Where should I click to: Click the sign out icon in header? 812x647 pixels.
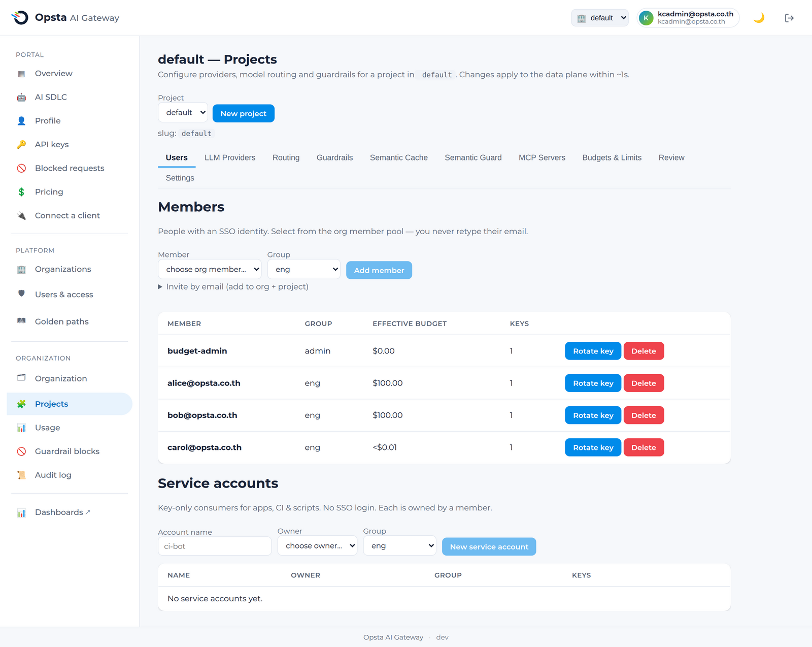point(789,18)
